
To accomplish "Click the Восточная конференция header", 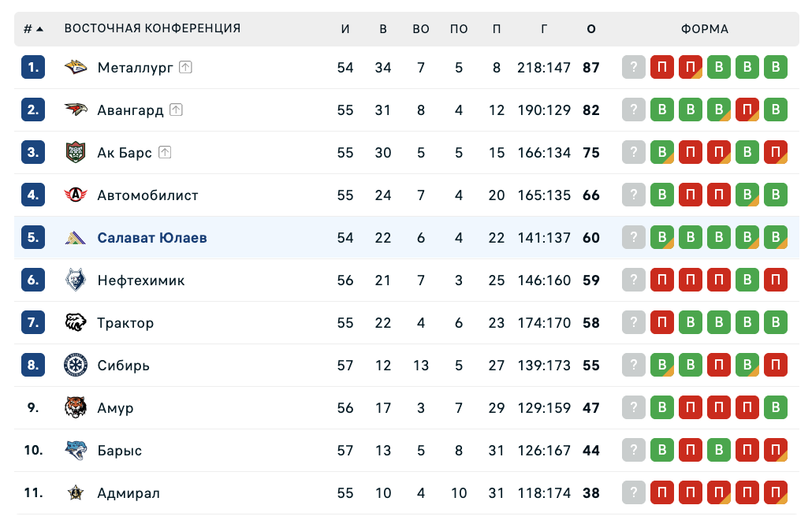I will 152,29.
